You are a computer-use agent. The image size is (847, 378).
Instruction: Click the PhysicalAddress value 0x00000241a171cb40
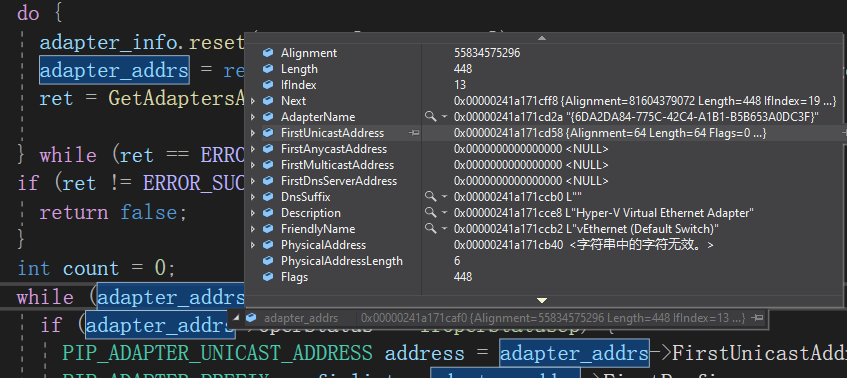[x=584, y=245]
